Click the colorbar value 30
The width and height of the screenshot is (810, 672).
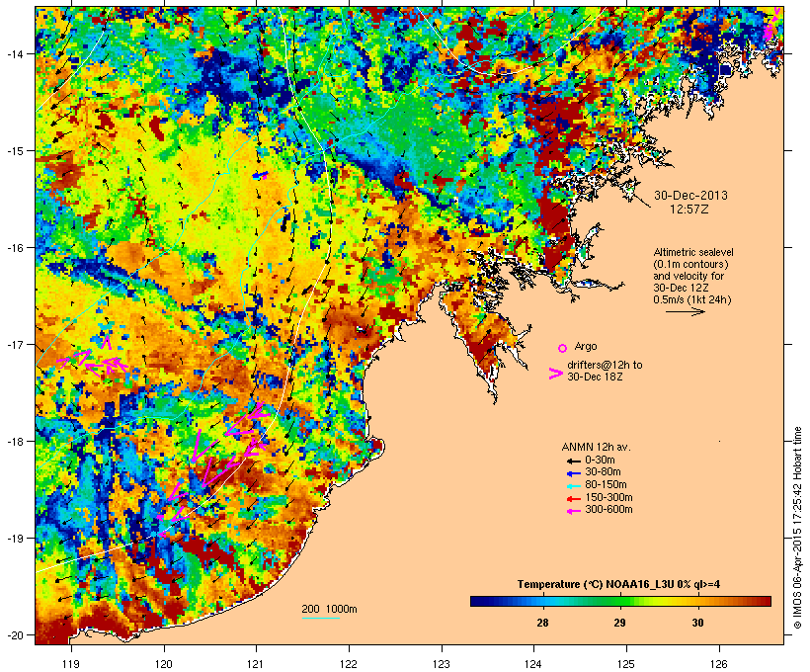tap(698, 623)
